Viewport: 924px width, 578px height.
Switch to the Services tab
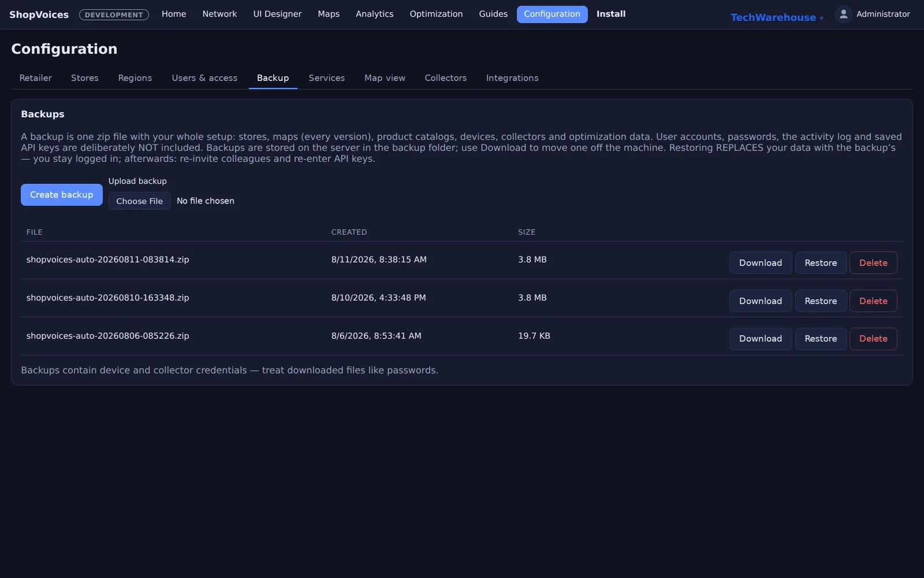(326, 78)
